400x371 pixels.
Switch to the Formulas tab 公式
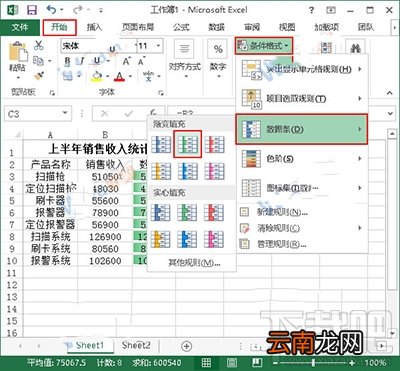pos(181,27)
